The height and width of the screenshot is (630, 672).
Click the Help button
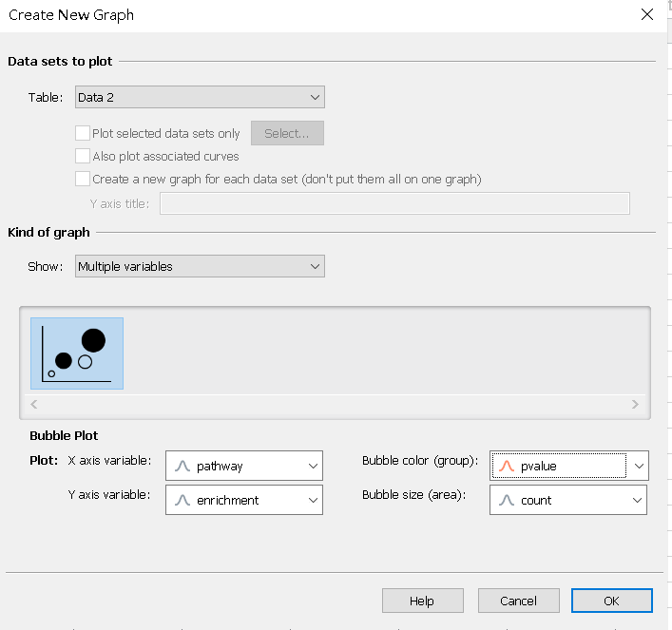423,601
